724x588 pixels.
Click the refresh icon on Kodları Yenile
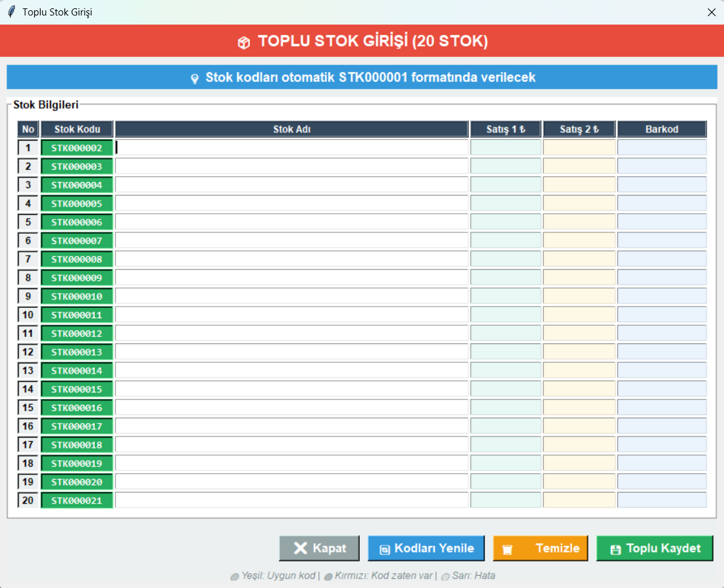coord(384,549)
